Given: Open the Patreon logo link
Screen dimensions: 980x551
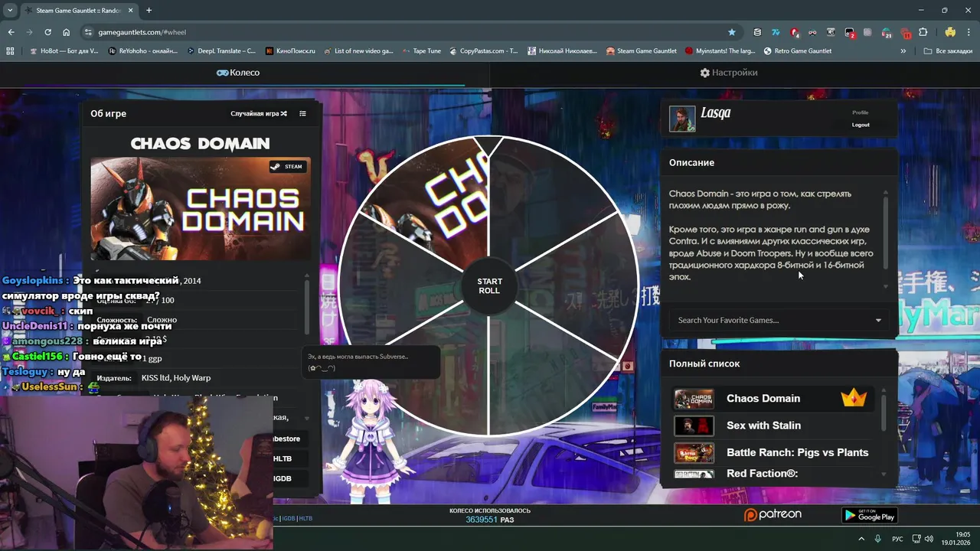Looking at the screenshot, I should click(x=773, y=515).
